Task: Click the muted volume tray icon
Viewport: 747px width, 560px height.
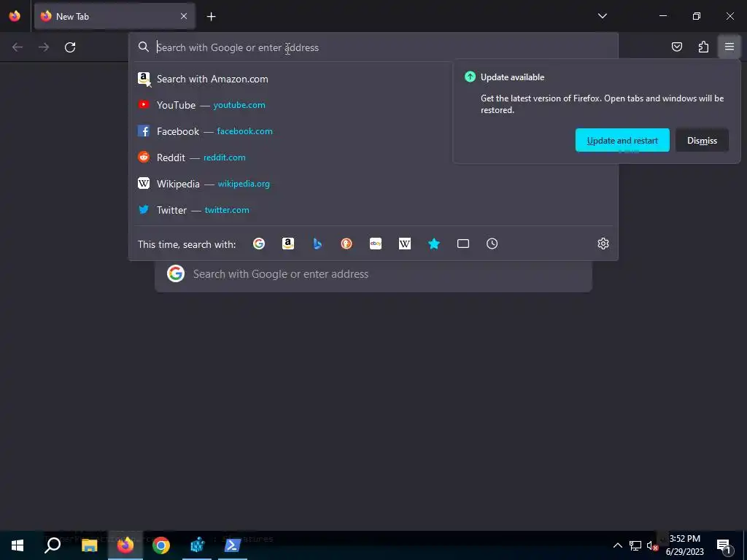Action: click(x=651, y=545)
